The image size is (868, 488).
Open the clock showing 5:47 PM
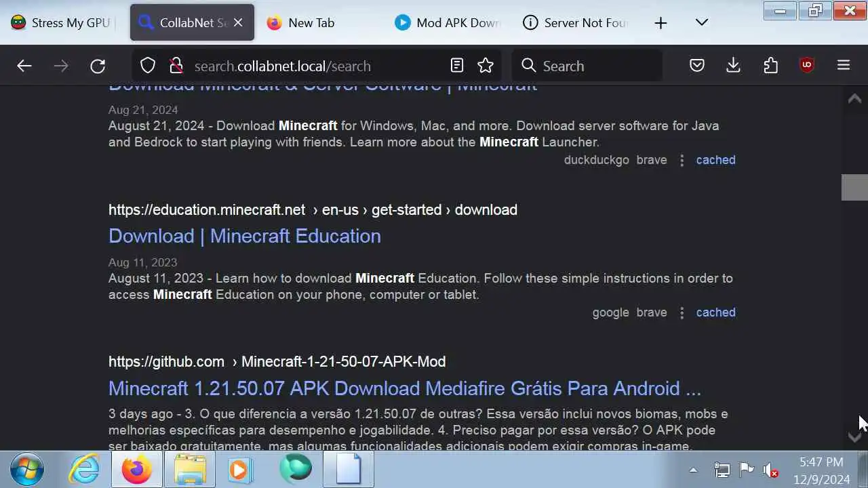[x=821, y=470]
